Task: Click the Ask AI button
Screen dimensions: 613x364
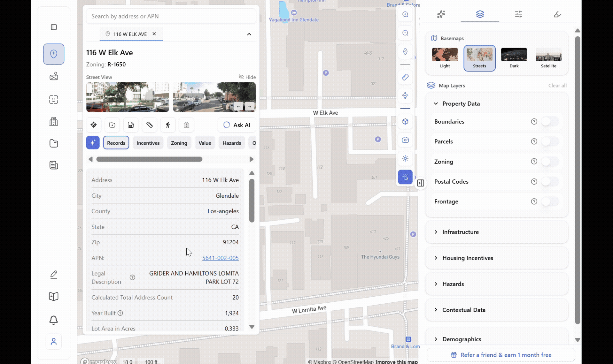Action: (x=237, y=125)
